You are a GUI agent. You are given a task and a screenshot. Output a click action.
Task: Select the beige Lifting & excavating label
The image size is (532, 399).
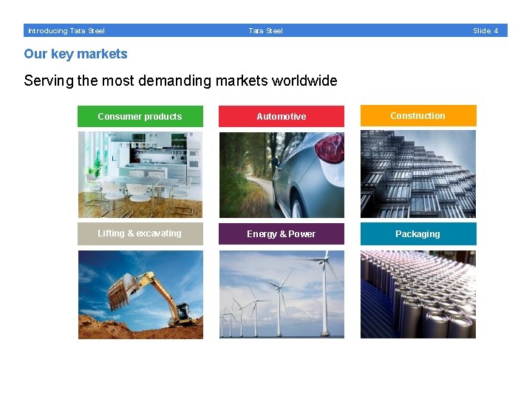(140, 233)
